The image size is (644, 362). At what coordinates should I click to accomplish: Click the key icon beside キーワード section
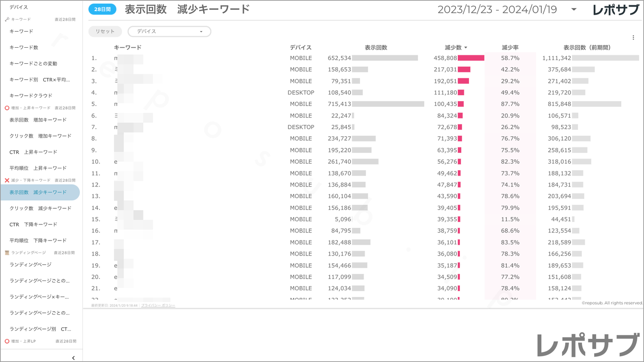click(7, 20)
